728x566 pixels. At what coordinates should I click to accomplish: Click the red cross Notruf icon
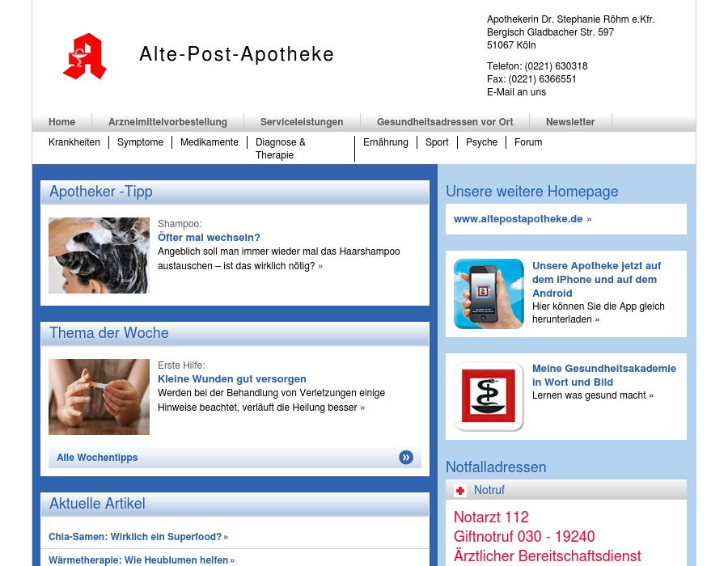(x=460, y=491)
